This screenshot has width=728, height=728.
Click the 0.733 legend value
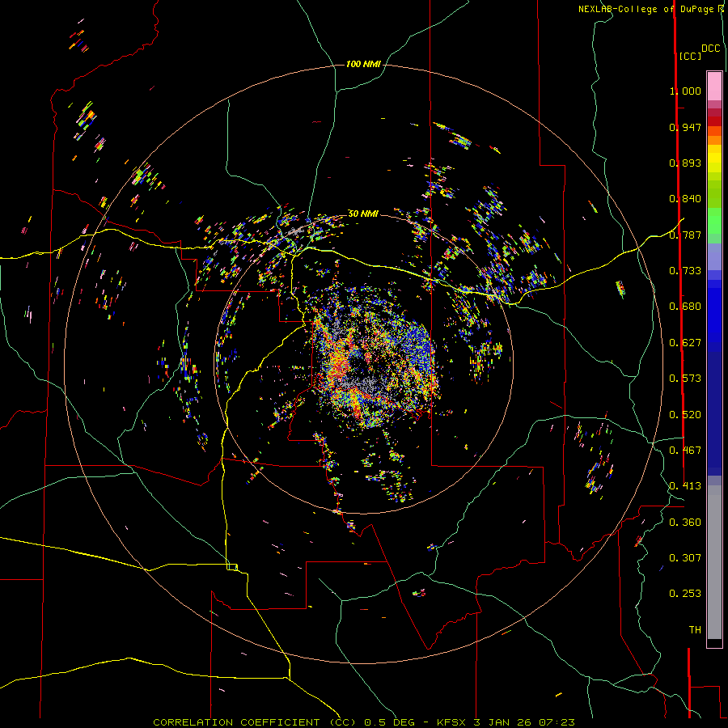(x=685, y=271)
